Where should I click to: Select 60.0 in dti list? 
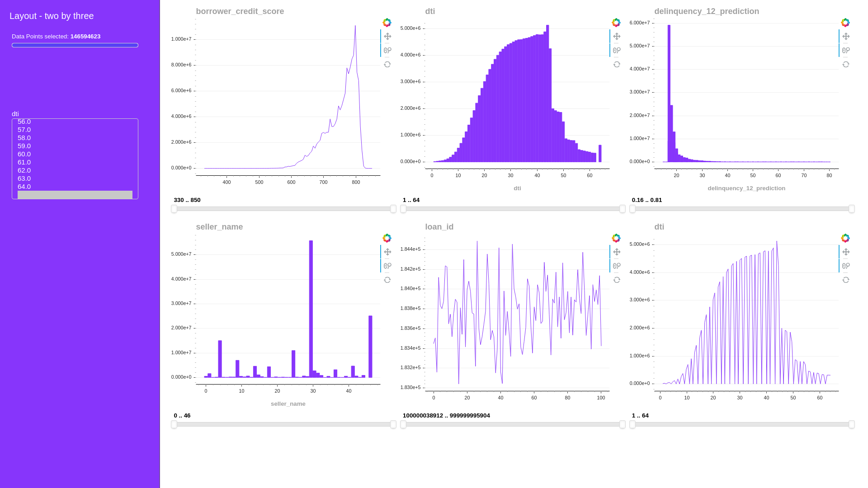tap(75, 154)
